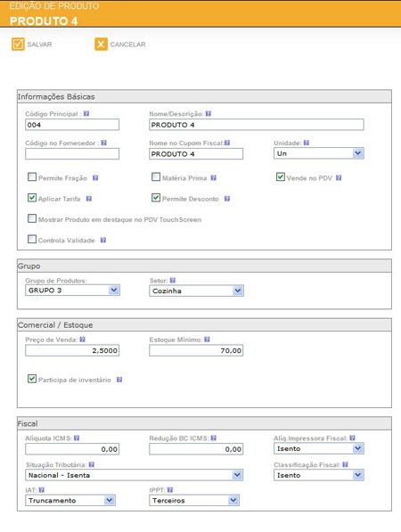Toggle the Controla Validade checkbox
Viewport: 401px width, 532px height.
(x=32, y=239)
